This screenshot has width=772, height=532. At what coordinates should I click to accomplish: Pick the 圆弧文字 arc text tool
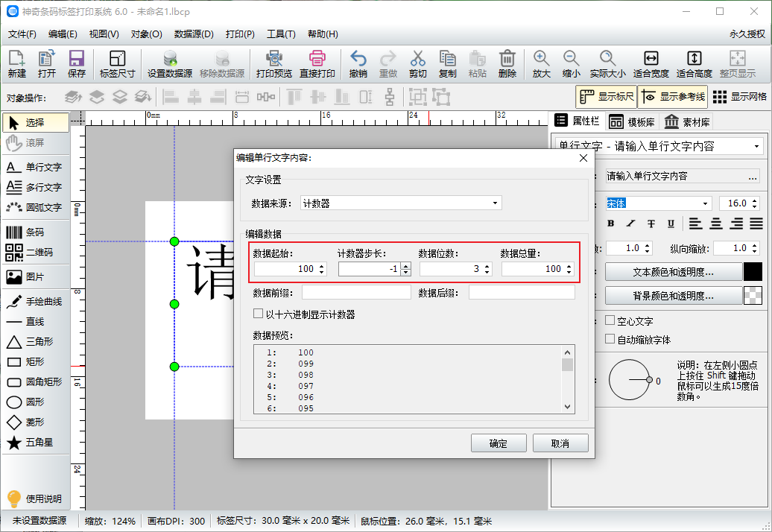pyautogui.click(x=36, y=208)
